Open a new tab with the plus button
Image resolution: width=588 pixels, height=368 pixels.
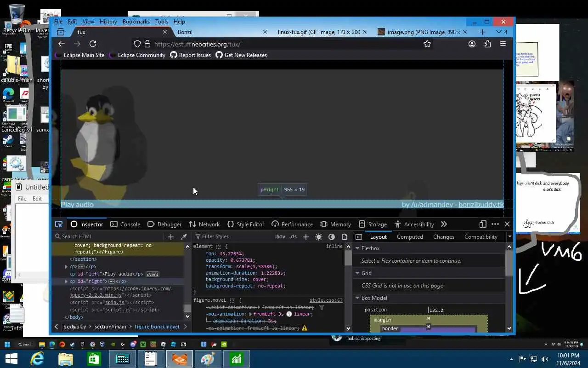click(x=482, y=32)
